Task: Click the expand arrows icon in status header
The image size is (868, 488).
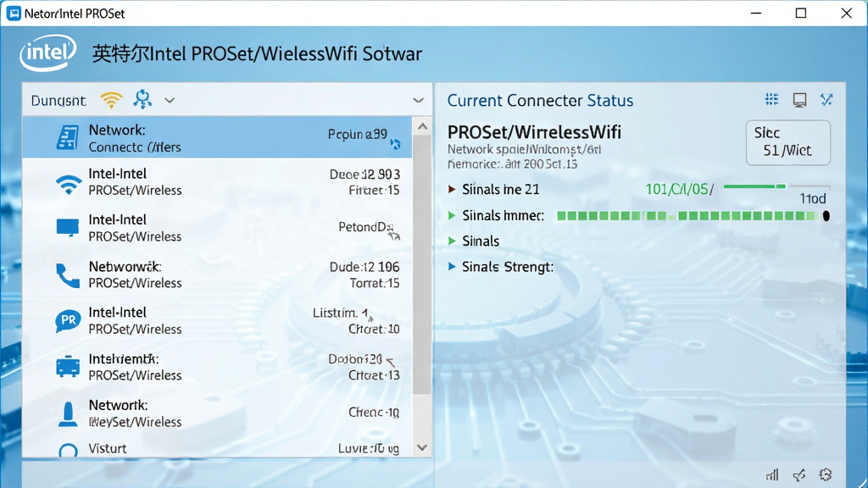Action: (x=826, y=100)
